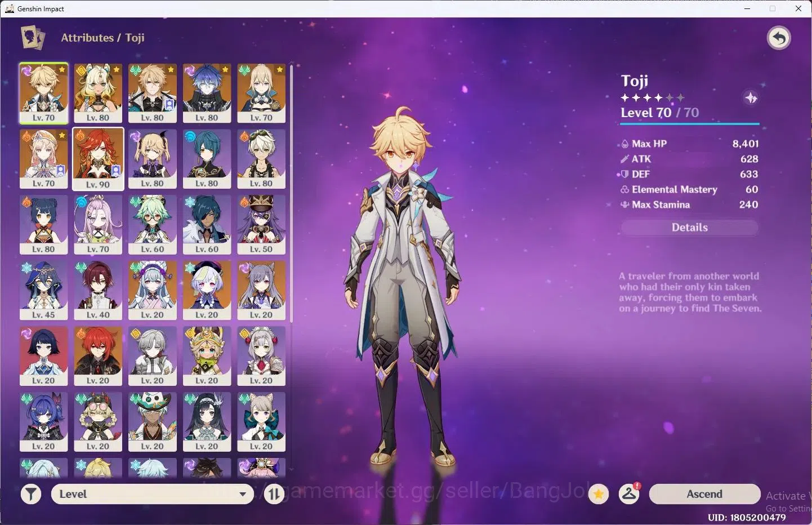Select the Lv. 80 teal-haired hydro character
Image resolution: width=812 pixels, height=525 pixels.
(x=207, y=159)
